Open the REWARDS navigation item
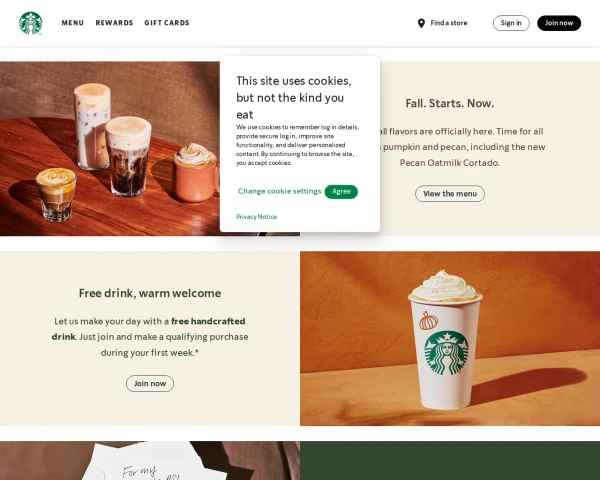The height and width of the screenshot is (480, 600). 114,23
